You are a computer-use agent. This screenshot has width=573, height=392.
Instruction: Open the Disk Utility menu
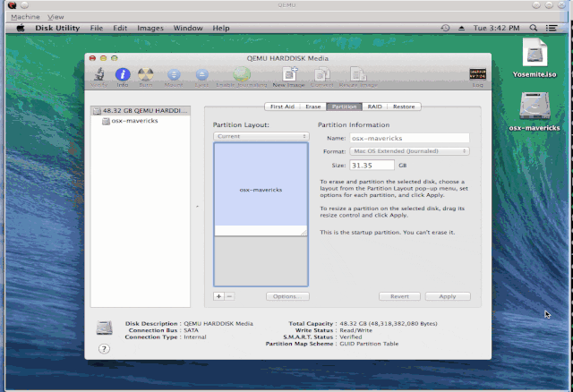(57, 28)
